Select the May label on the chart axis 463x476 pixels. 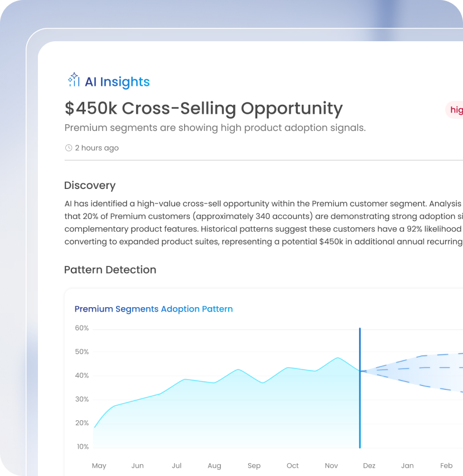(x=99, y=465)
